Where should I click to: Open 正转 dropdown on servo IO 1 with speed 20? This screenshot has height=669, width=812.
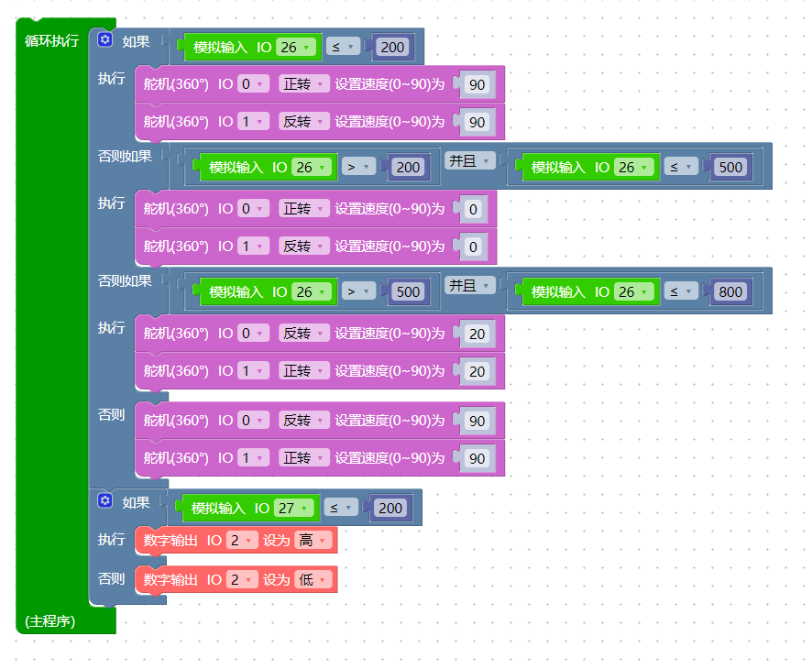tap(304, 371)
